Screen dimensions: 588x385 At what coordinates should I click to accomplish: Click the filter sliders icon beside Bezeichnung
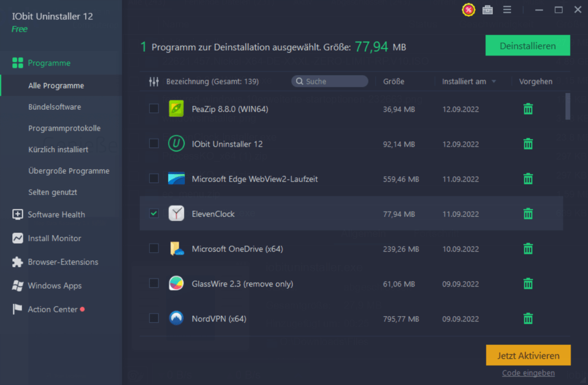pos(153,81)
